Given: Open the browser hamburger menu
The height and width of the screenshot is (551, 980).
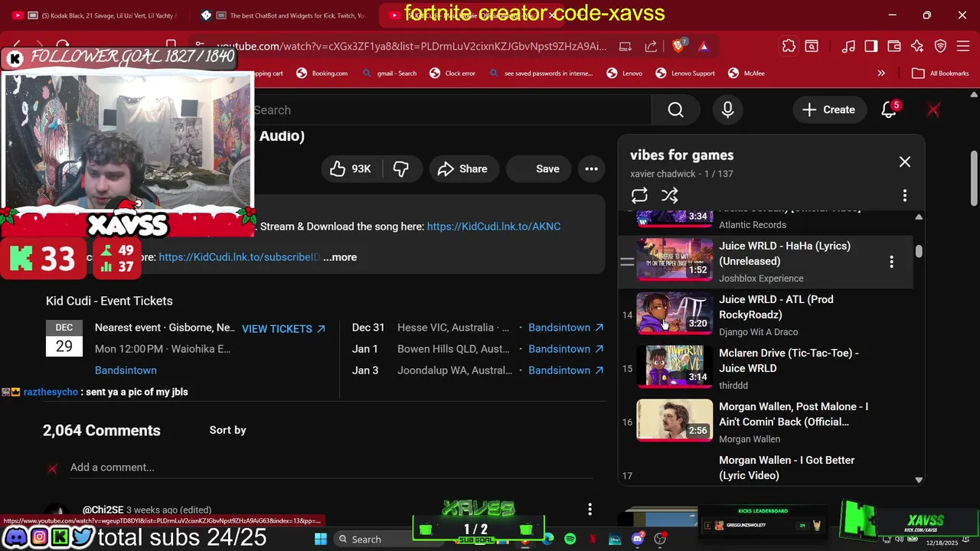Looking at the screenshot, I should point(964,47).
